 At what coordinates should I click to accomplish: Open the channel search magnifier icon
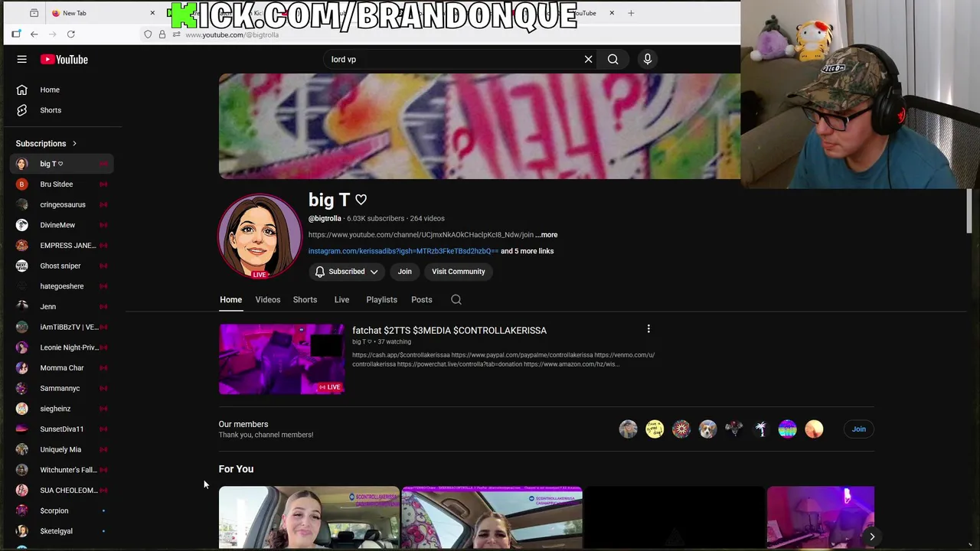456,300
